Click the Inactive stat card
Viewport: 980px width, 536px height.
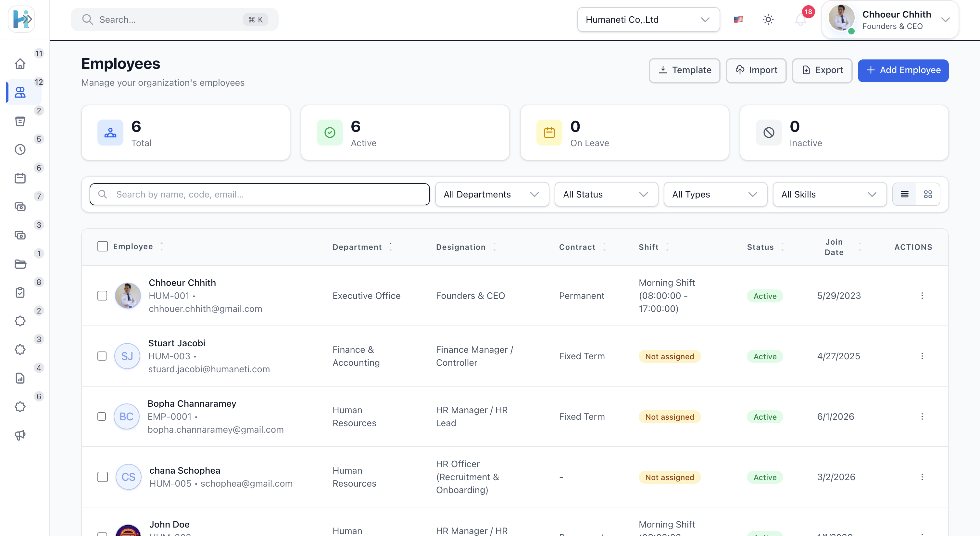[x=844, y=133]
